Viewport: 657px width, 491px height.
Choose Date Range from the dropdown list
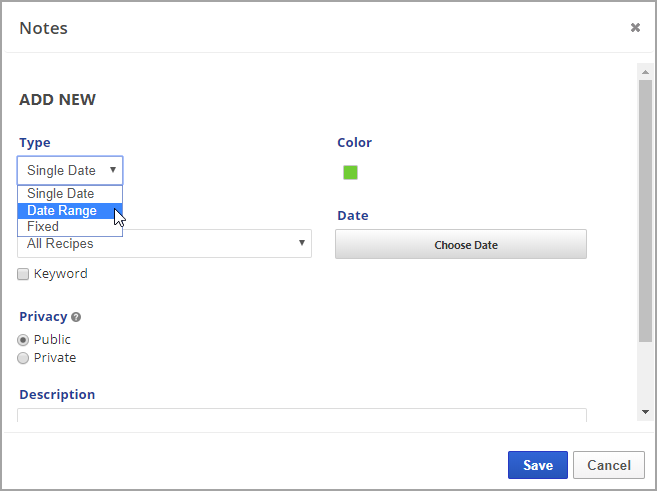62,211
